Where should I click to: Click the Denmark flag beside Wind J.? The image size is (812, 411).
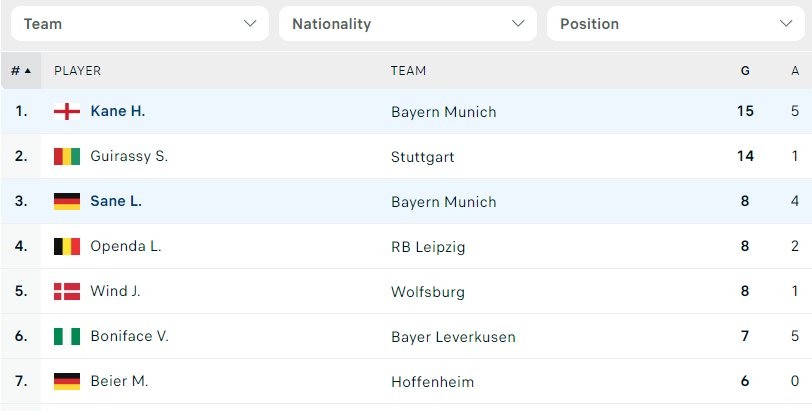[x=67, y=291]
